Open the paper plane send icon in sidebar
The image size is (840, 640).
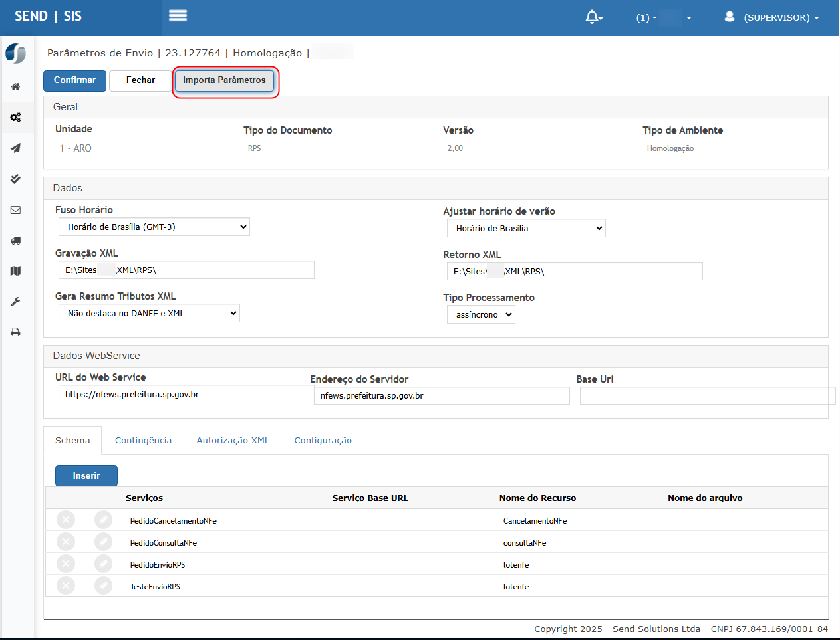[x=15, y=148]
